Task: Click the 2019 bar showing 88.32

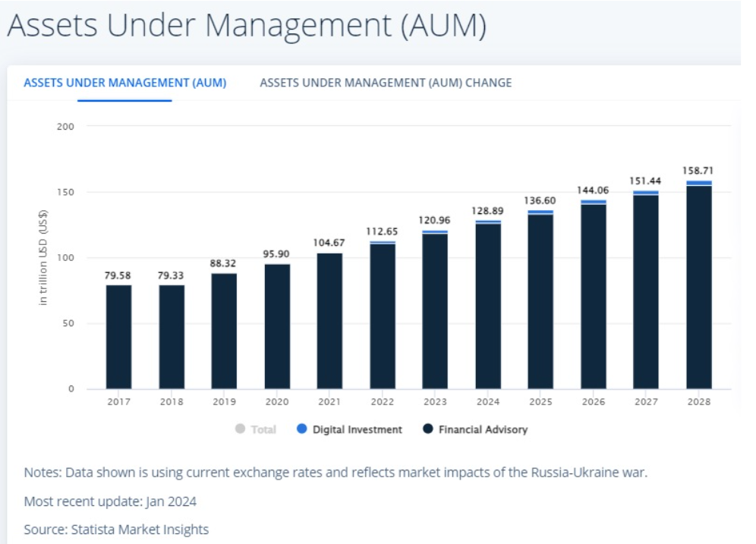Action: point(224,331)
